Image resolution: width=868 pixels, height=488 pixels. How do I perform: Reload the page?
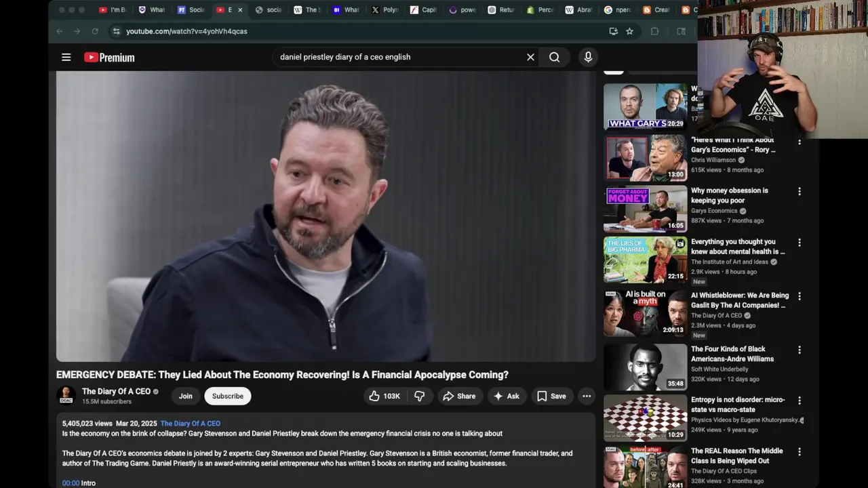click(x=95, y=31)
